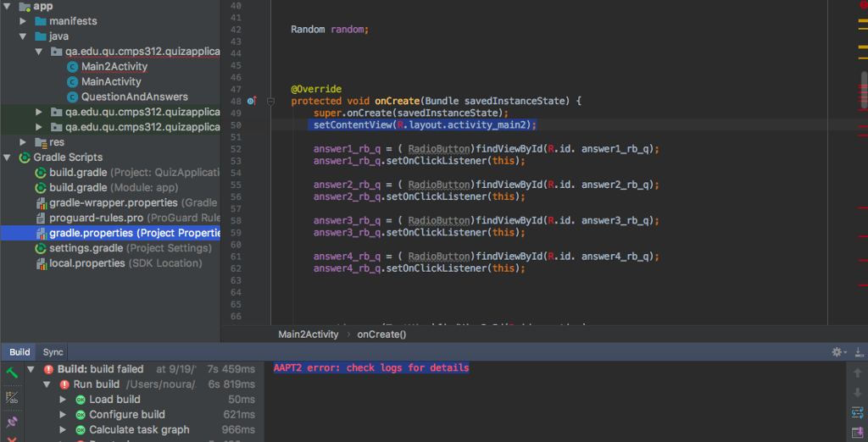This screenshot has height=442, width=868.
Task: Click the green OK icon on Load build
Action: point(81,400)
